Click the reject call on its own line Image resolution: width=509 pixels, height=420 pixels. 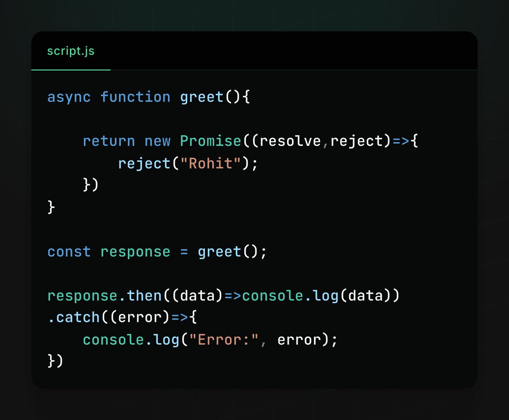[x=144, y=163]
